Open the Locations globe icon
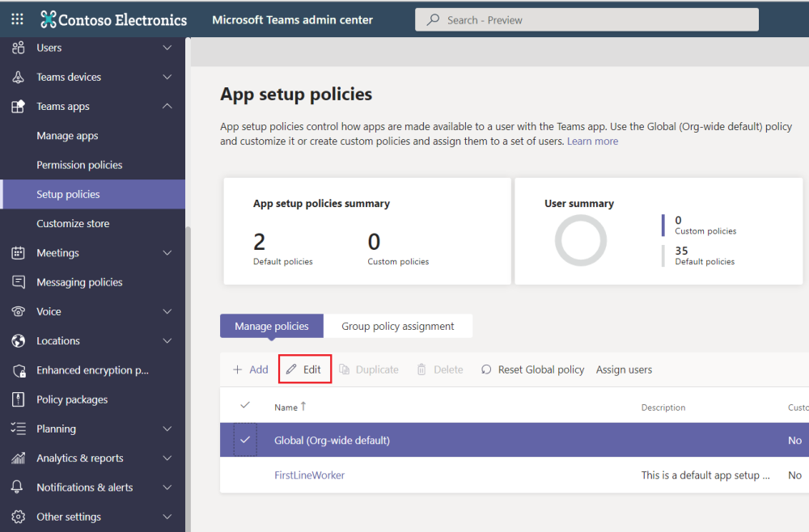This screenshot has width=809, height=532. click(x=17, y=340)
